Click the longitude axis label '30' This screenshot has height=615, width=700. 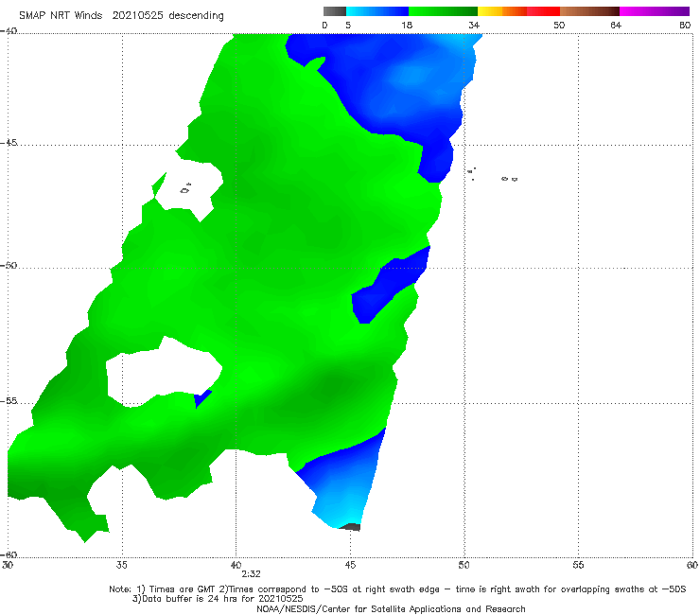pos(8,565)
